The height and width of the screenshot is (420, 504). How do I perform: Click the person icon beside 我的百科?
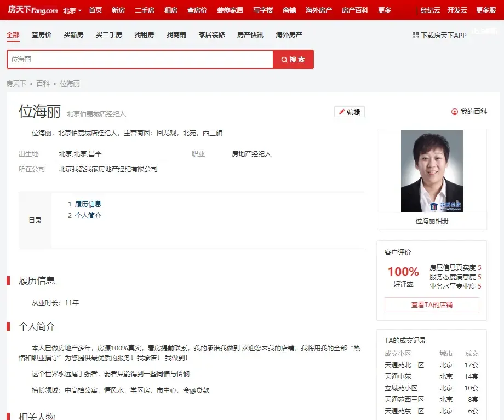(x=454, y=112)
